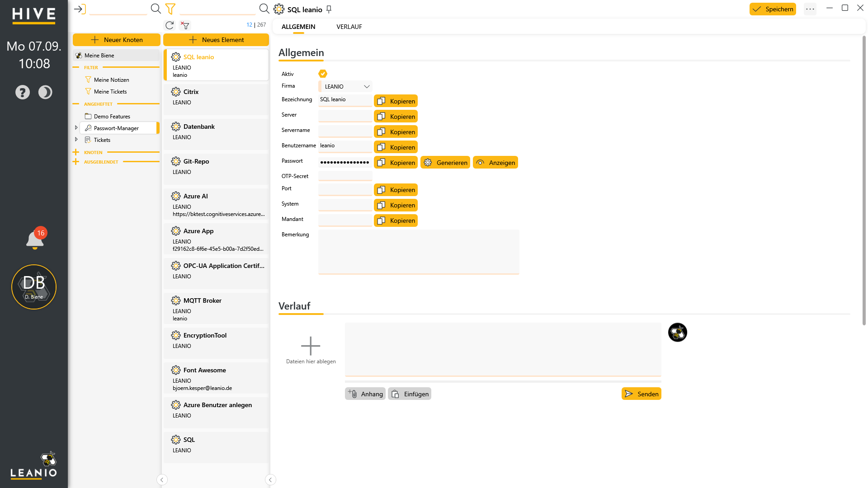
Task: Open notifications bell with 16 badge
Action: coord(36,239)
